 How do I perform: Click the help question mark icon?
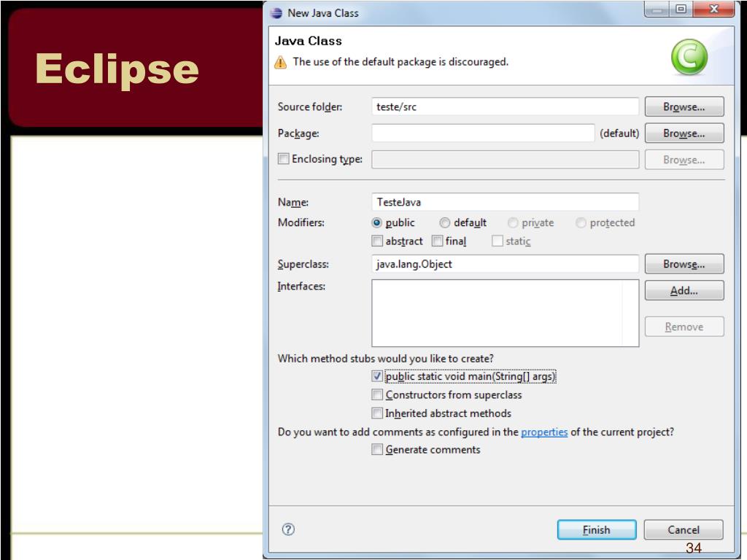[288, 529]
